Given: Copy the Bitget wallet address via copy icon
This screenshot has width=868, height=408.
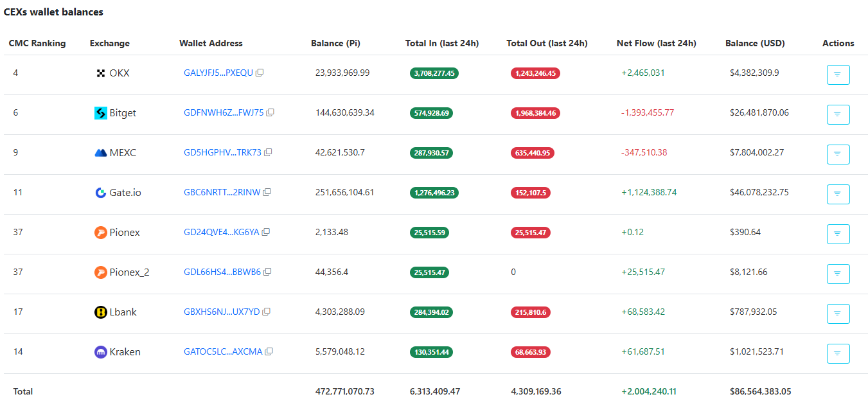Looking at the screenshot, I should 269,112.
